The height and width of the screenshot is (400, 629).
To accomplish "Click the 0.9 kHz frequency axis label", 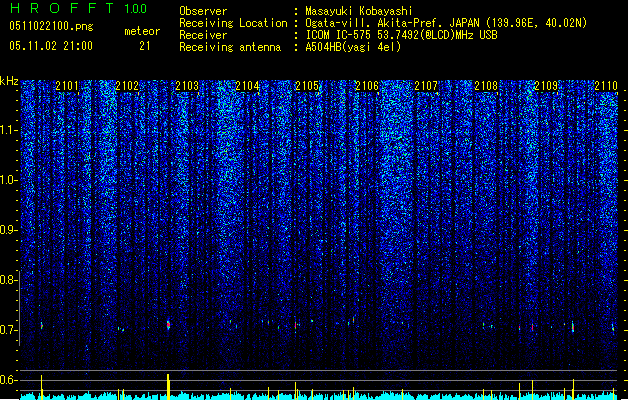I will [x=9, y=230].
